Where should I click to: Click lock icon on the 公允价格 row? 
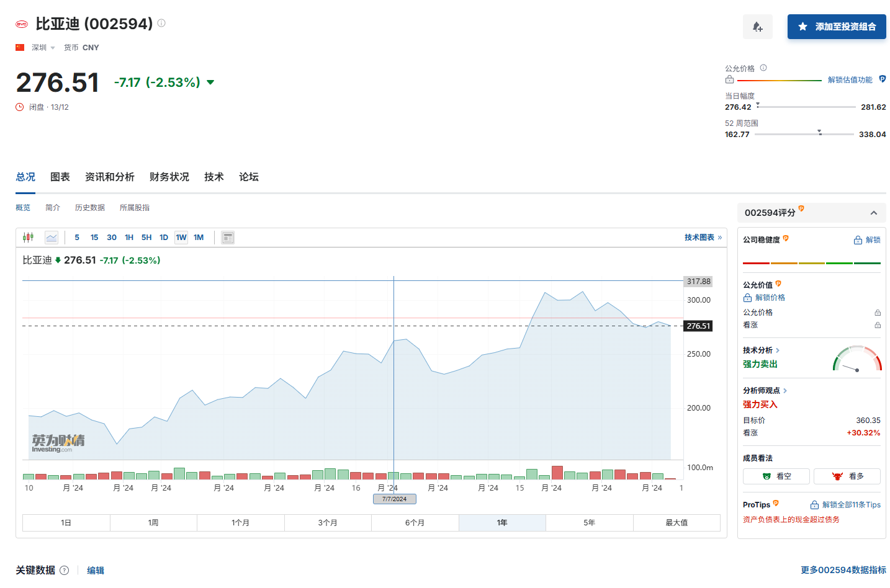tap(878, 313)
